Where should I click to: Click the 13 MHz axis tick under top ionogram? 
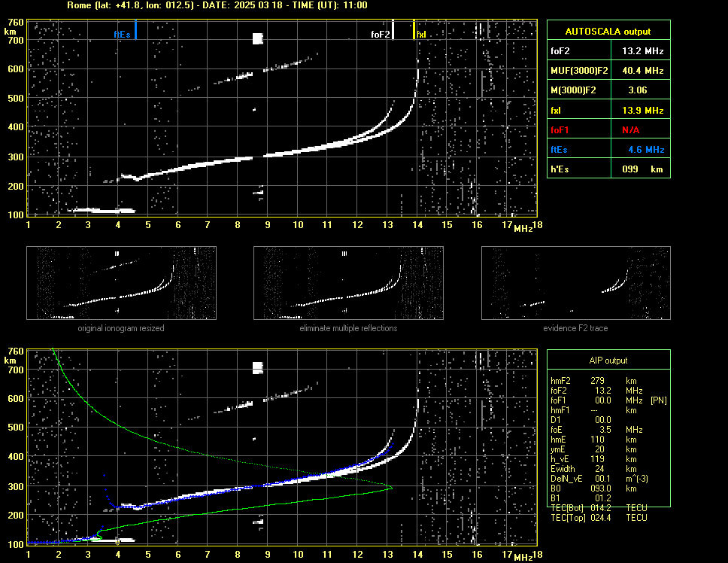pyautogui.click(x=387, y=225)
